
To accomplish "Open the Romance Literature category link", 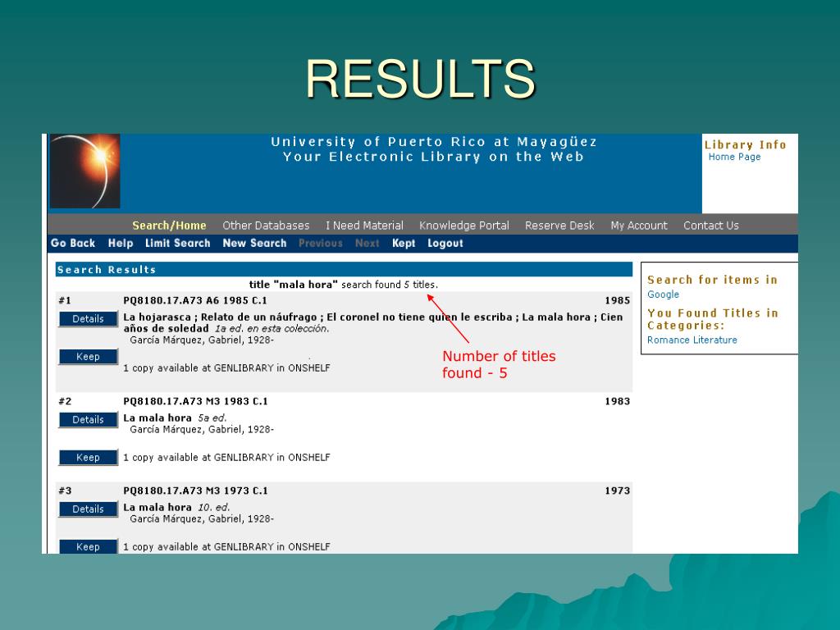I will pyautogui.click(x=692, y=340).
